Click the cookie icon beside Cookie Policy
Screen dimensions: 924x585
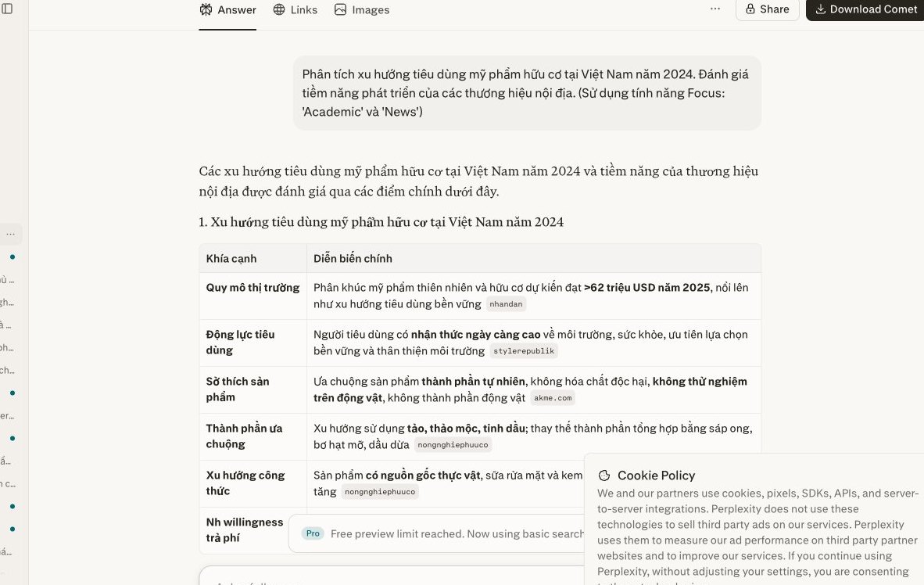coord(604,476)
